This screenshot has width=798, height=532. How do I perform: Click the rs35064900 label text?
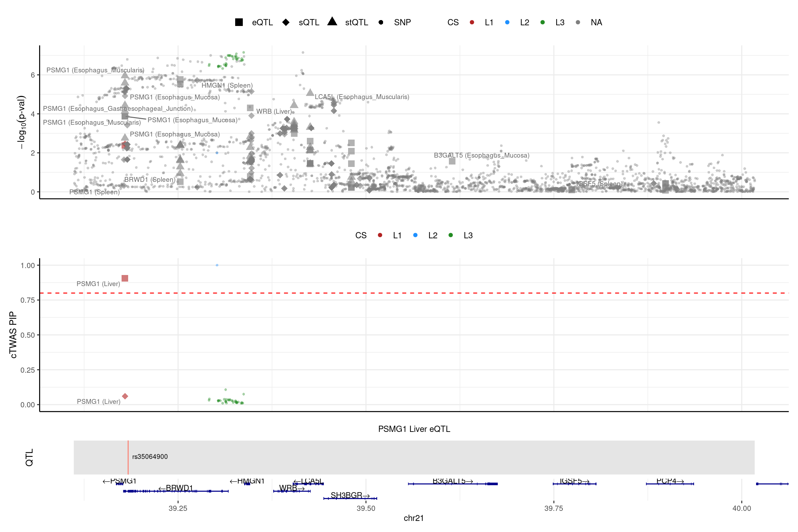[x=150, y=456]
